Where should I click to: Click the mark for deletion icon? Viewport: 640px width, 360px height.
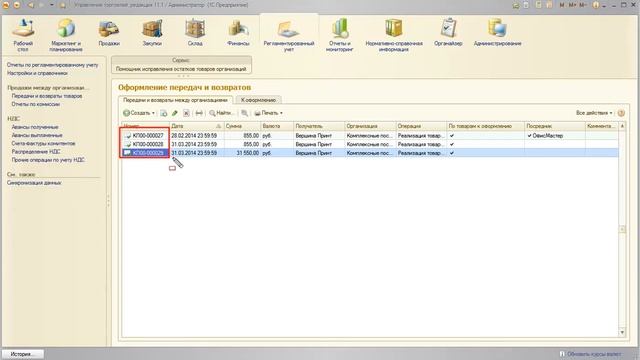point(186,113)
